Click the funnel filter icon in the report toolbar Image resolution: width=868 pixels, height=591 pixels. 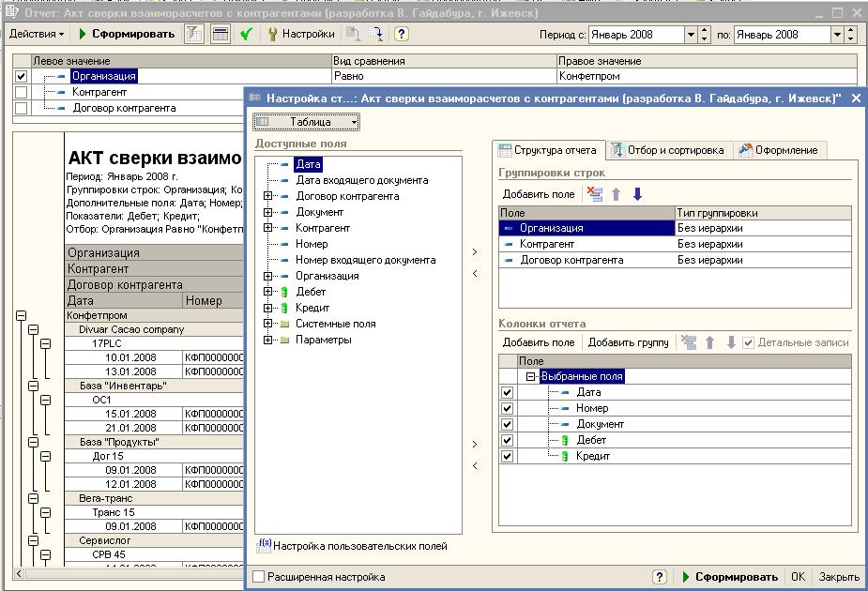pos(193,35)
